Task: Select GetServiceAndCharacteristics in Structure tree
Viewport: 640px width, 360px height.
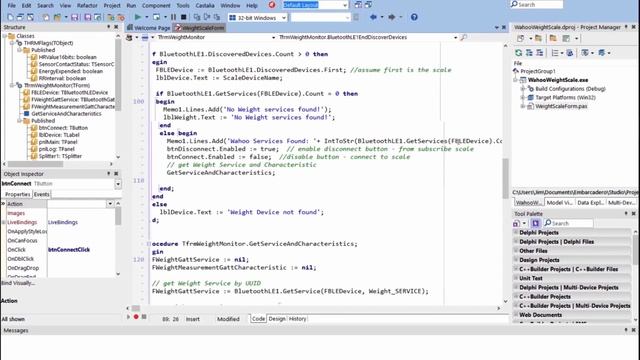Action: pyautogui.click(x=66, y=113)
